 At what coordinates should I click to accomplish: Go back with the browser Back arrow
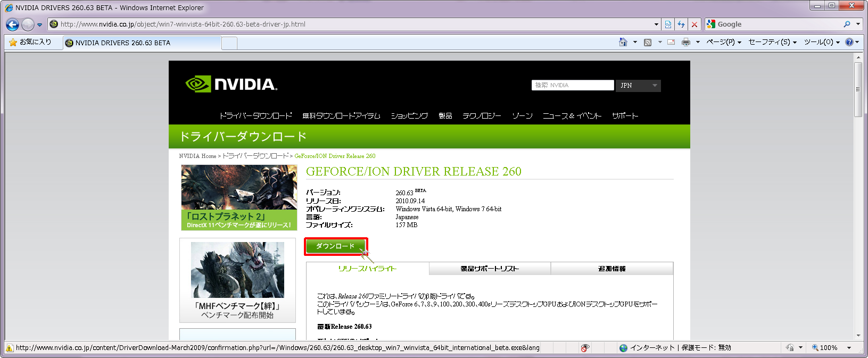tap(12, 24)
